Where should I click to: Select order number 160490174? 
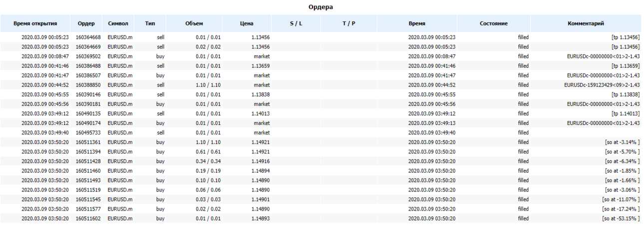coord(88,123)
